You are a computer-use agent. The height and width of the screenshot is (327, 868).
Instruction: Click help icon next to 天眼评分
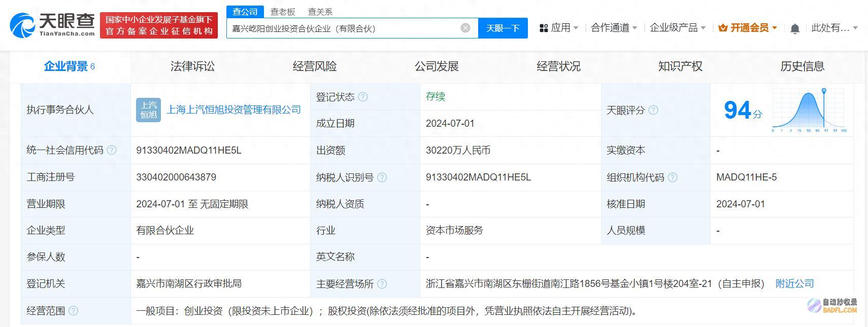(x=653, y=110)
